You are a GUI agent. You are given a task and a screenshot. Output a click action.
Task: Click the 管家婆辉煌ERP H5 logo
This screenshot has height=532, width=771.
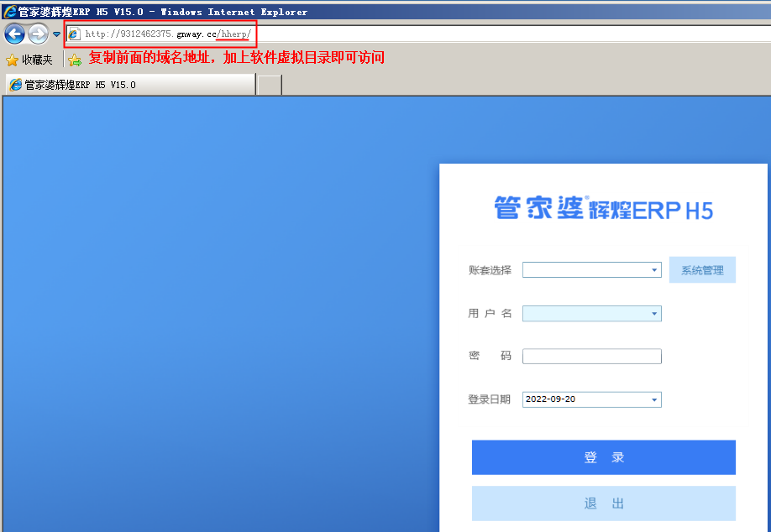(x=603, y=208)
